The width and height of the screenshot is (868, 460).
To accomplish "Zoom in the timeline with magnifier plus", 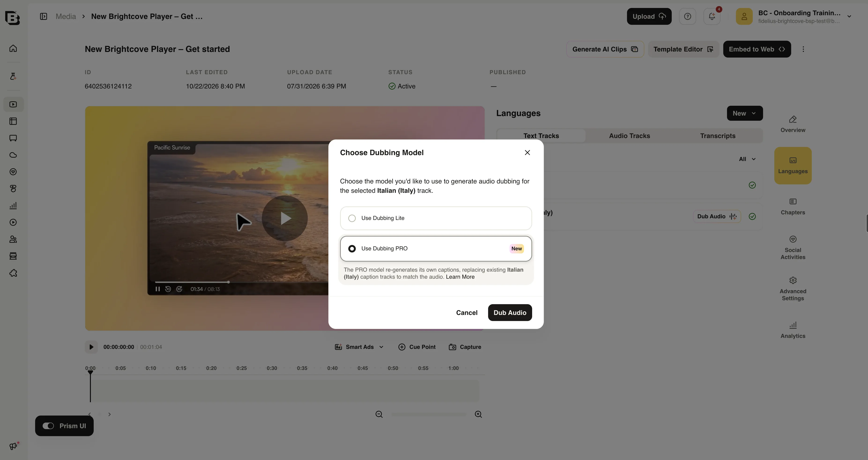I will 478,414.
